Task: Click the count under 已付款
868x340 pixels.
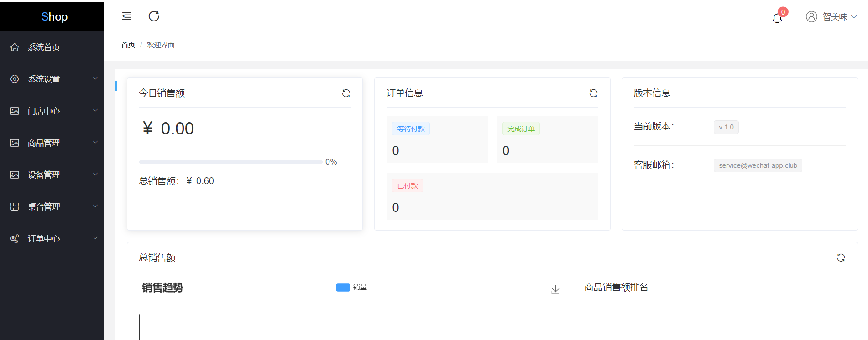Action: (396, 208)
